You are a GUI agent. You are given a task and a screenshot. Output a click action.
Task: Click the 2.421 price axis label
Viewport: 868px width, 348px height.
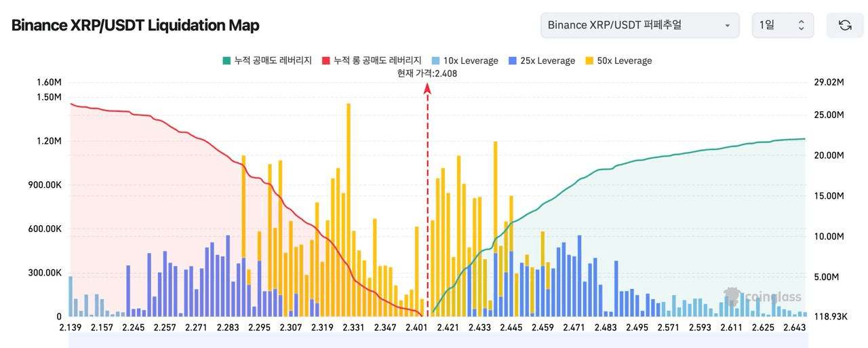(x=448, y=328)
